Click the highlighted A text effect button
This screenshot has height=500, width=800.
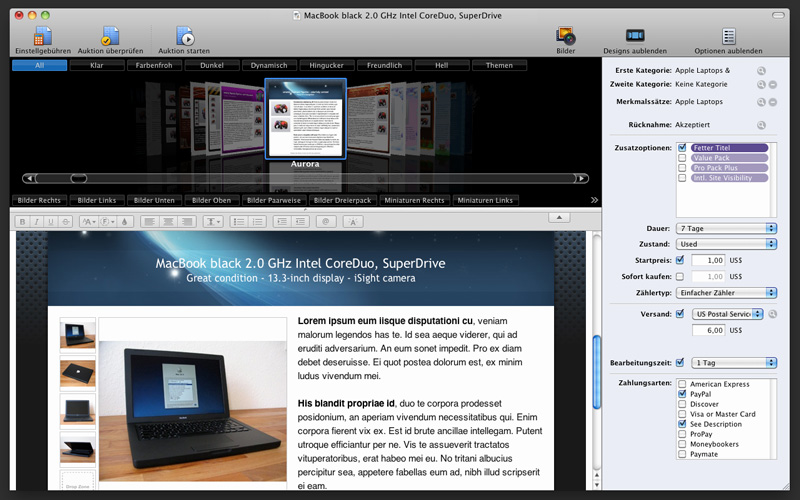coord(353,221)
